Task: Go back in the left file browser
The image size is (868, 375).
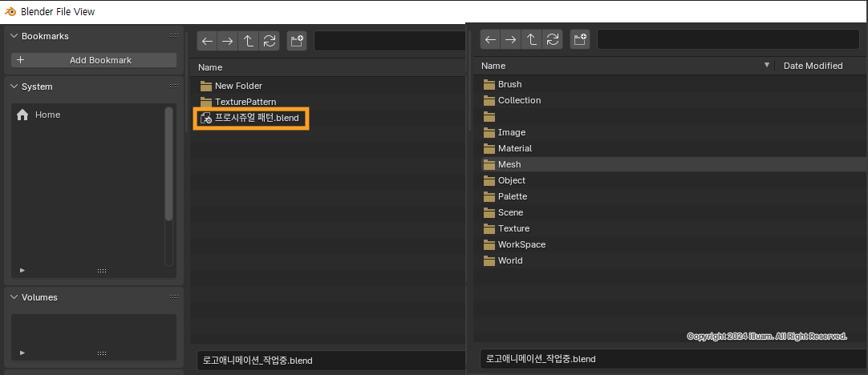Action: (x=207, y=41)
